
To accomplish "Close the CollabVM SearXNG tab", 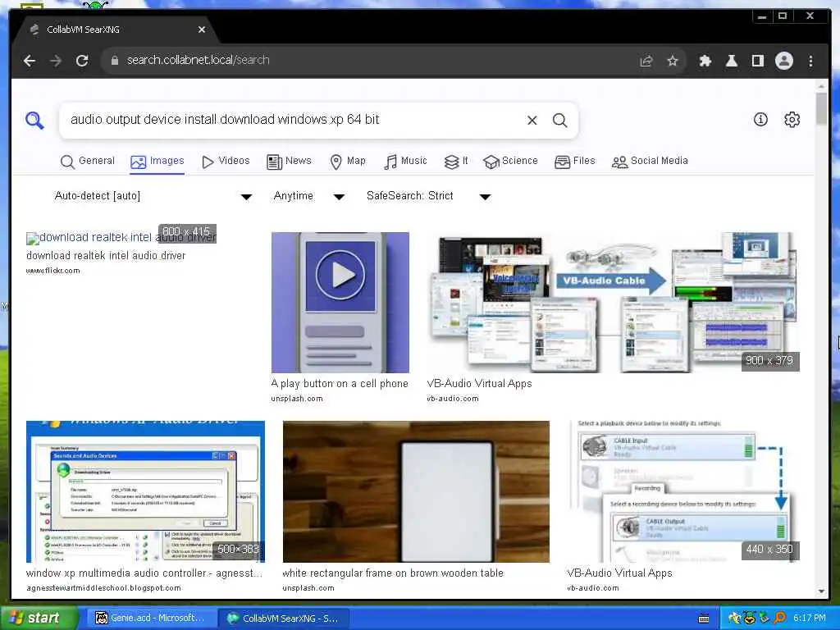I will point(202,30).
